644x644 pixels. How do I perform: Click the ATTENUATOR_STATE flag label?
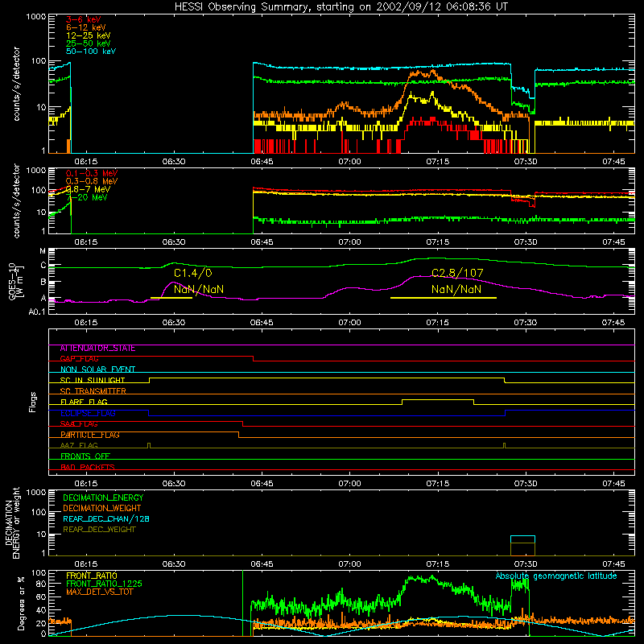point(97,349)
